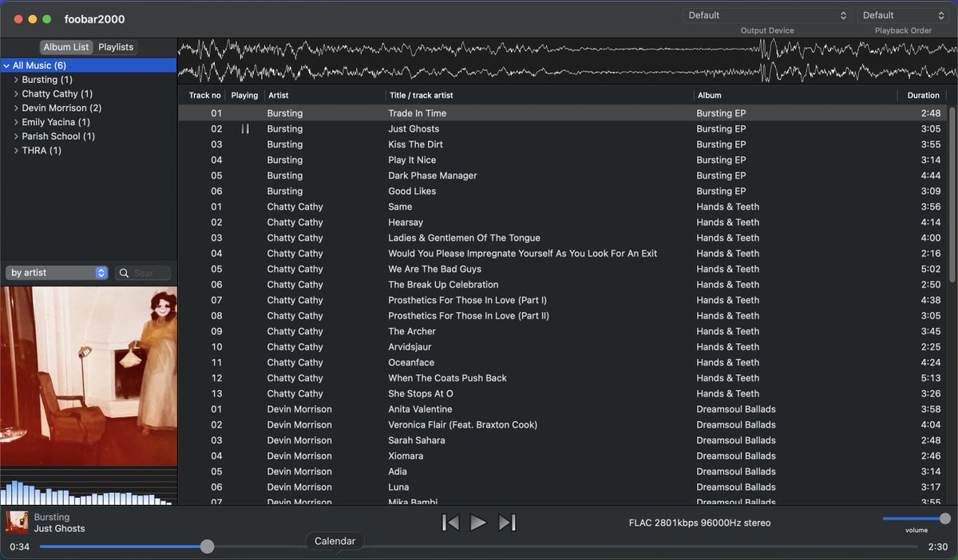The width and height of the screenshot is (958, 560).
Task: Switch to the Album List tab
Action: pyautogui.click(x=66, y=47)
